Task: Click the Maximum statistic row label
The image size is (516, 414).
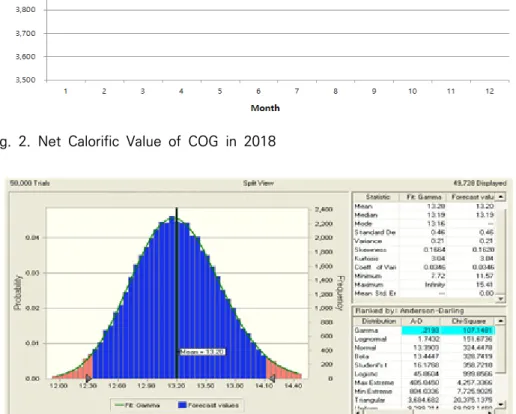Action: point(369,284)
